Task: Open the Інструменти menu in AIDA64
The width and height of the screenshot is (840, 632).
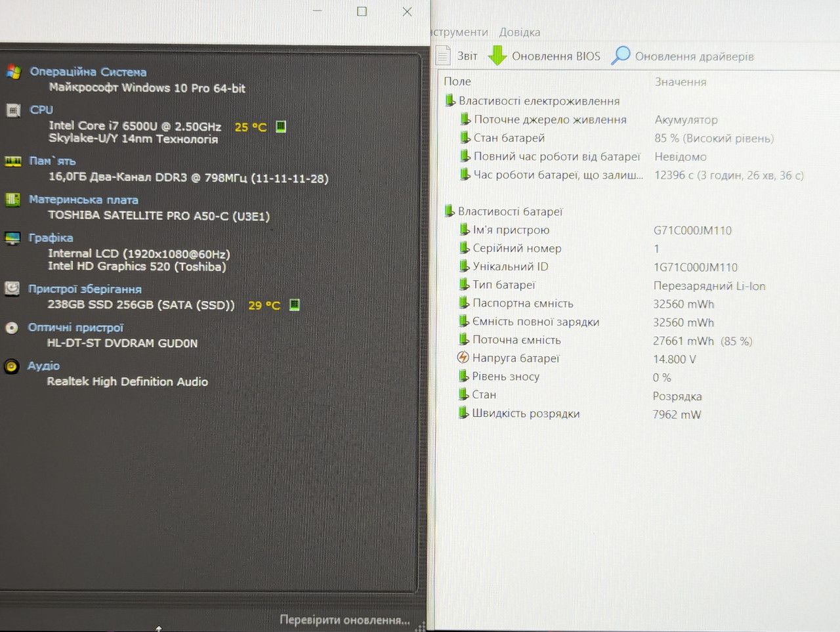Action: coord(459,32)
